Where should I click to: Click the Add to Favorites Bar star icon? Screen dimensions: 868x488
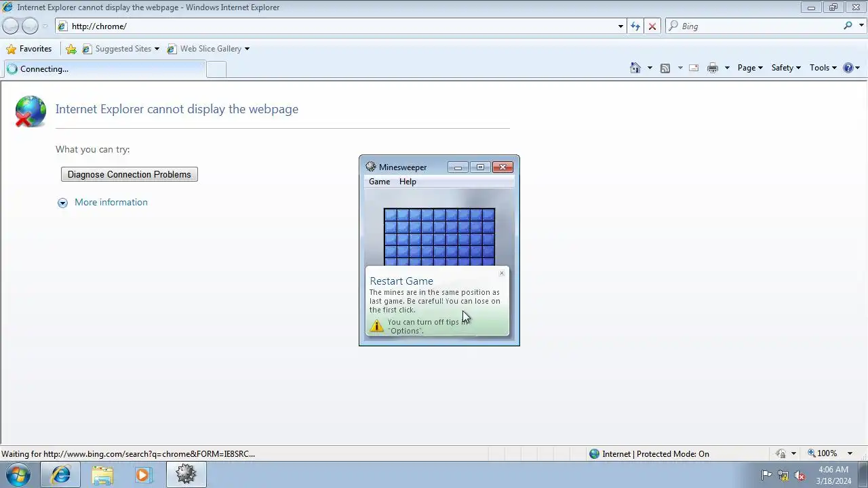pos(71,49)
